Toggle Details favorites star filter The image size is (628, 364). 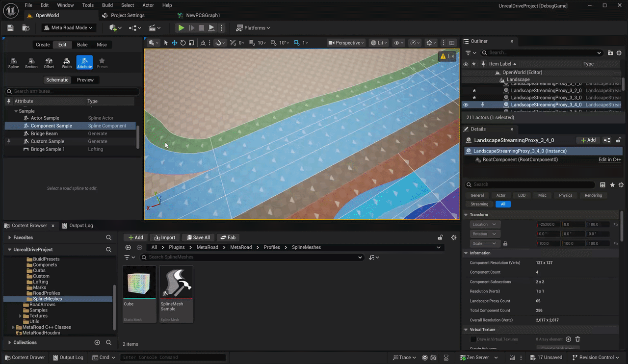[x=612, y=185]
